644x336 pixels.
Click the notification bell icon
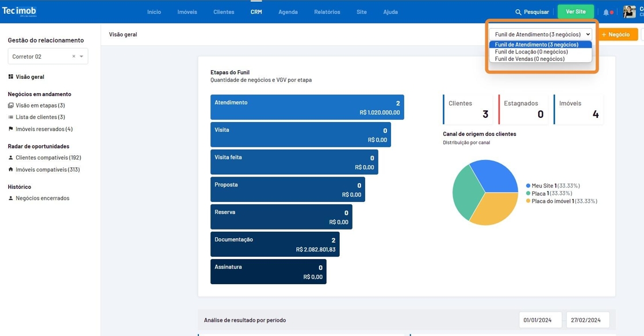pyautogui.click(x=605, y=12)
